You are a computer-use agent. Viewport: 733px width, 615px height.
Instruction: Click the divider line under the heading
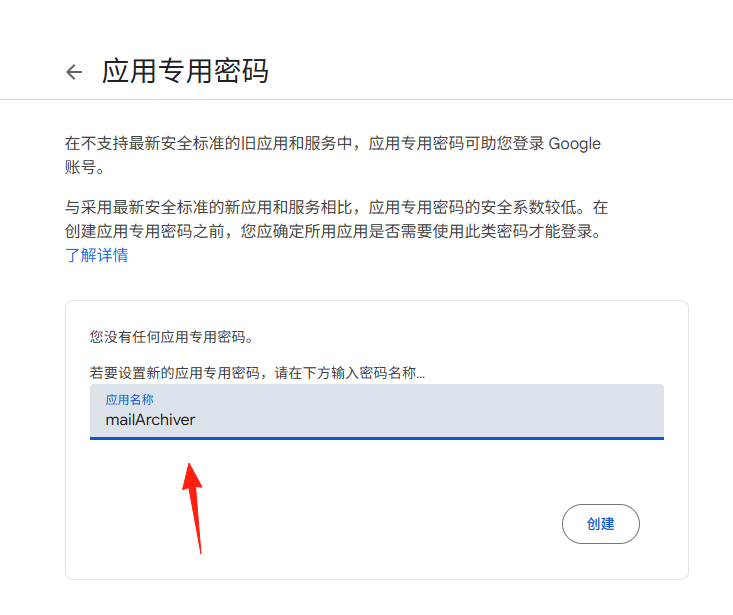pos(366,100)
